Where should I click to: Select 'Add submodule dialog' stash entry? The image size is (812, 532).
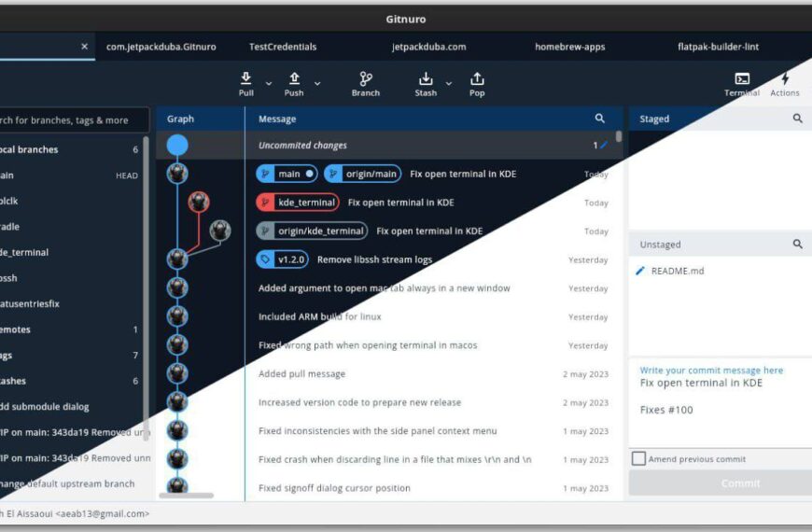tap(70, 407)
